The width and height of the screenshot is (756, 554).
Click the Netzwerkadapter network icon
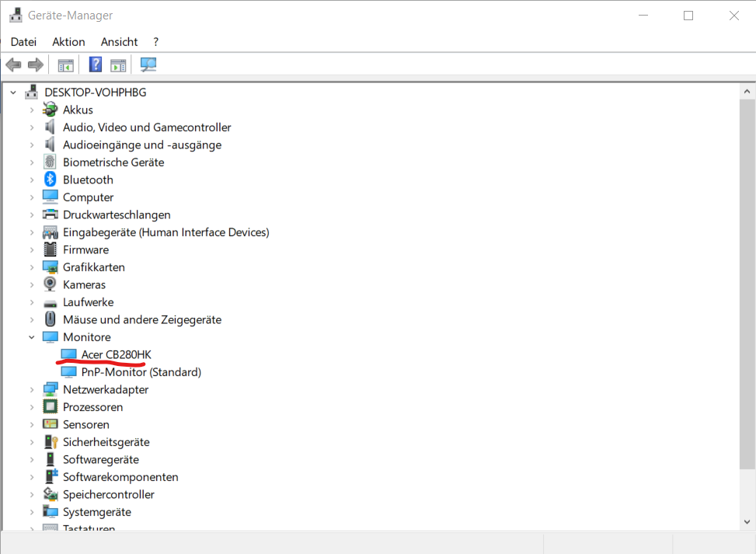click(51, 389)
